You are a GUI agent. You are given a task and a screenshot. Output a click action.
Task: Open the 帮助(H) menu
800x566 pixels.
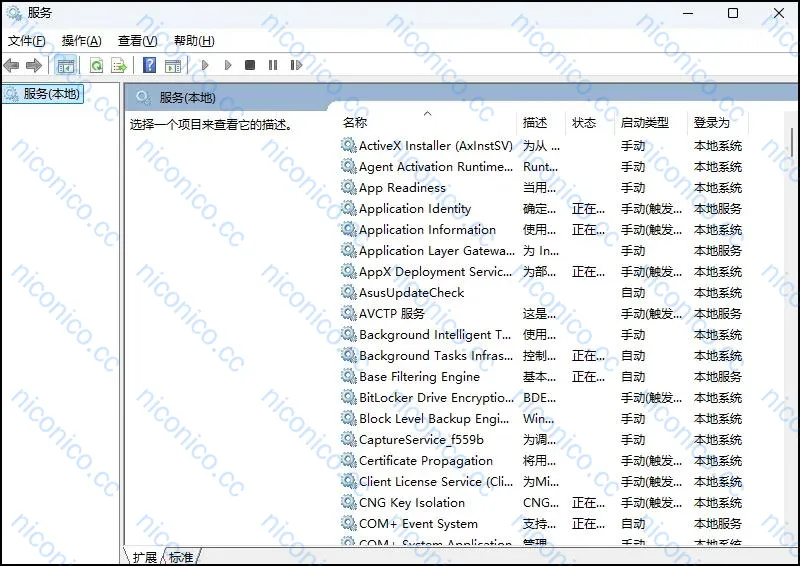[194, 41]
